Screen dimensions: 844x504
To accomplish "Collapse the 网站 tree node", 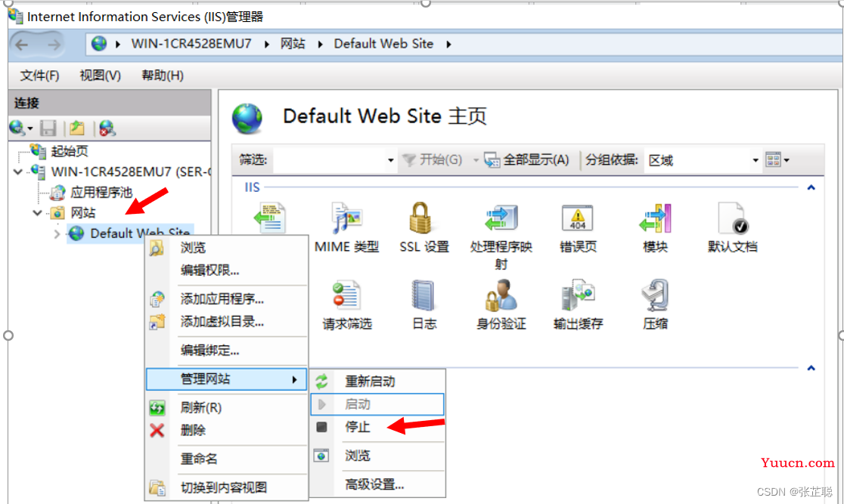I will point(37,212).
